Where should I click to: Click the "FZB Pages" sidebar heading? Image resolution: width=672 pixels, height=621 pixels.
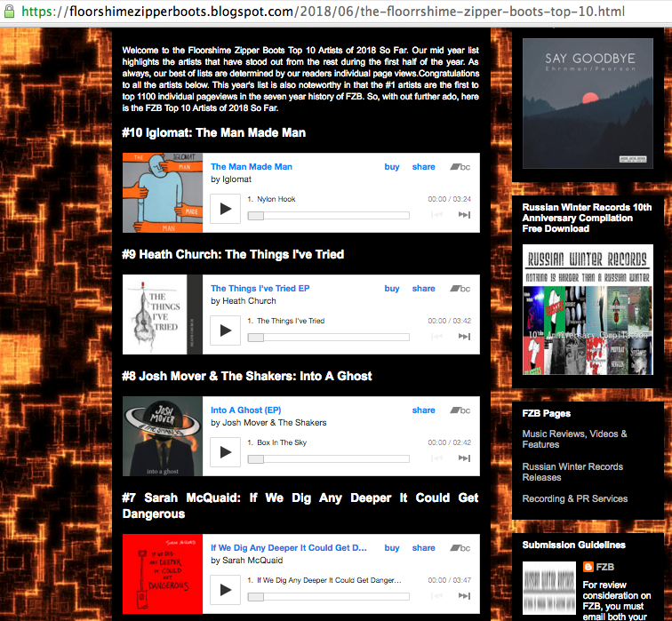(547, 413)
